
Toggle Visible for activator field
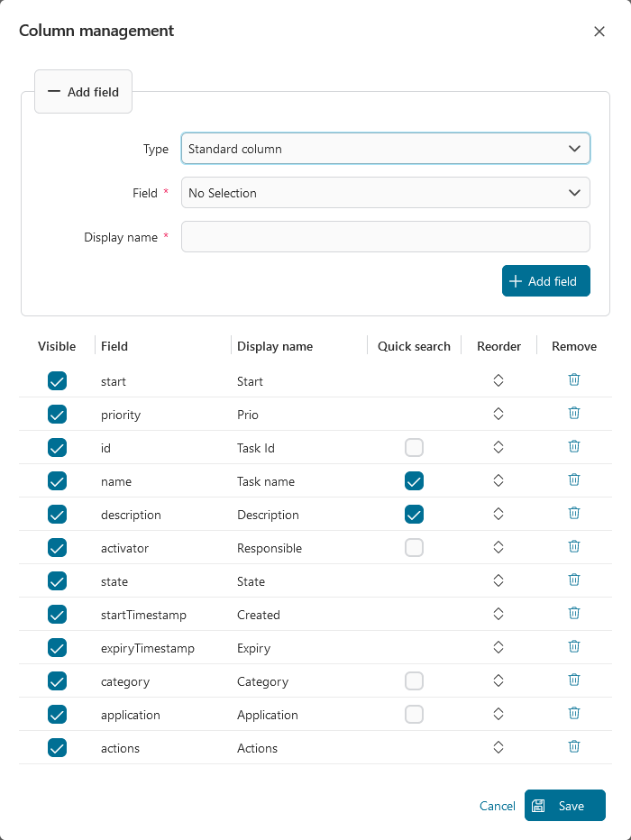point(58,547)
